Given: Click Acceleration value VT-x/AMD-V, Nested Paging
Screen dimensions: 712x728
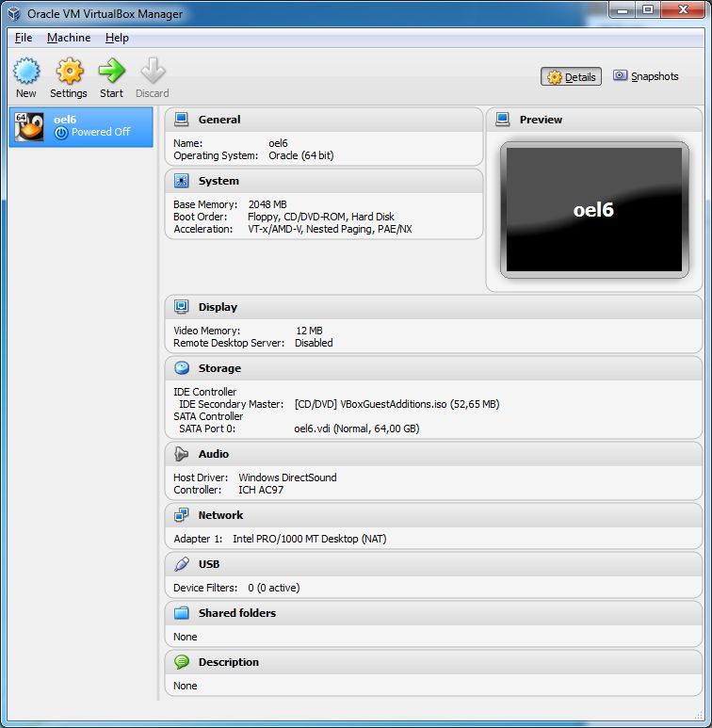Looking at the screenshot, I should coord(330,229).
